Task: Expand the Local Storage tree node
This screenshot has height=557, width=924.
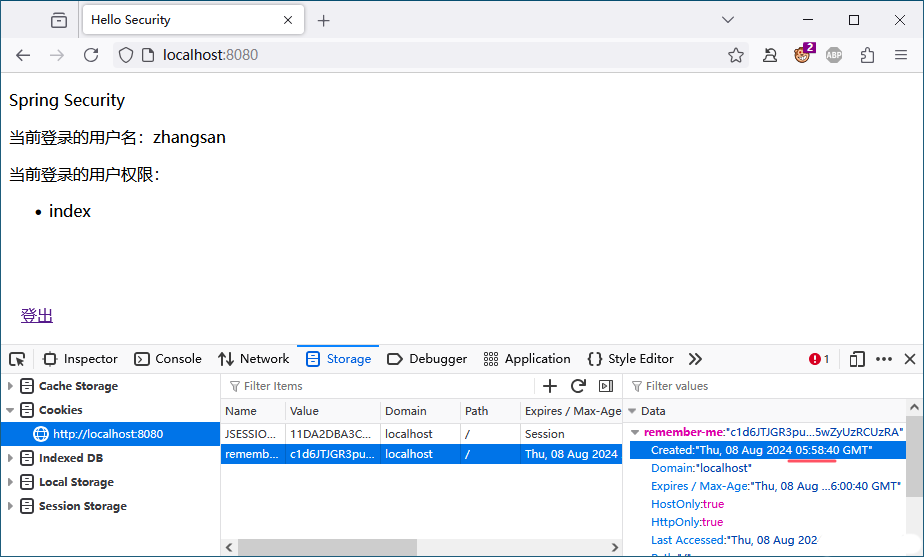Action: tap(10, 482)
